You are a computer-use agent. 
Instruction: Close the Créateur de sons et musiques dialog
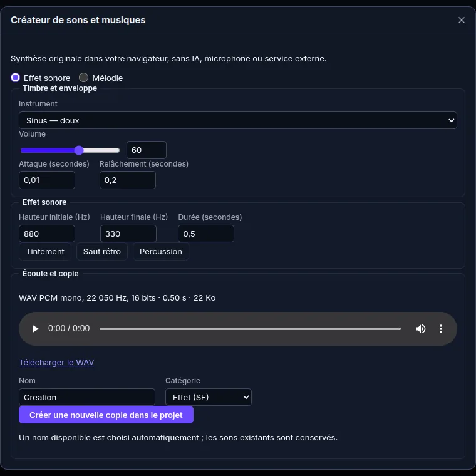click(461, 20)
